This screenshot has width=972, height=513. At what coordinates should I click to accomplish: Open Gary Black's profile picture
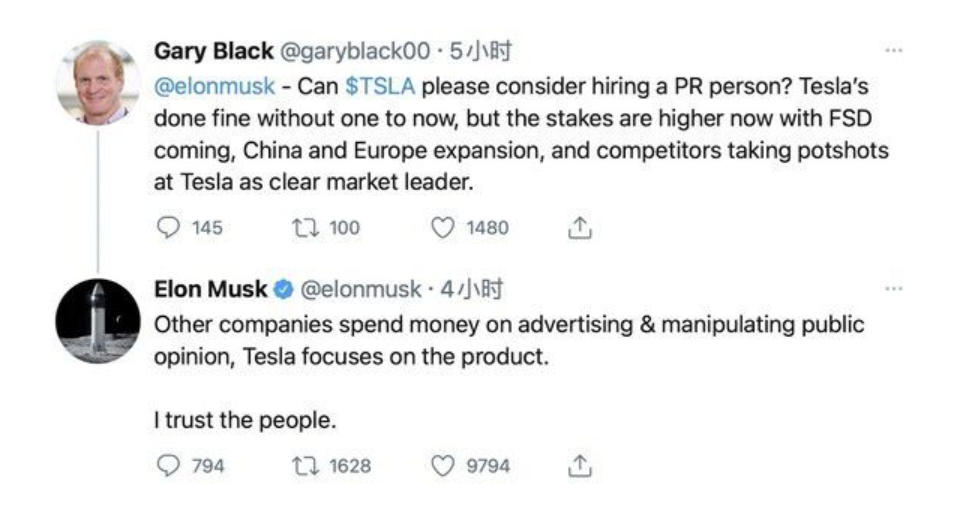point(98,82)
